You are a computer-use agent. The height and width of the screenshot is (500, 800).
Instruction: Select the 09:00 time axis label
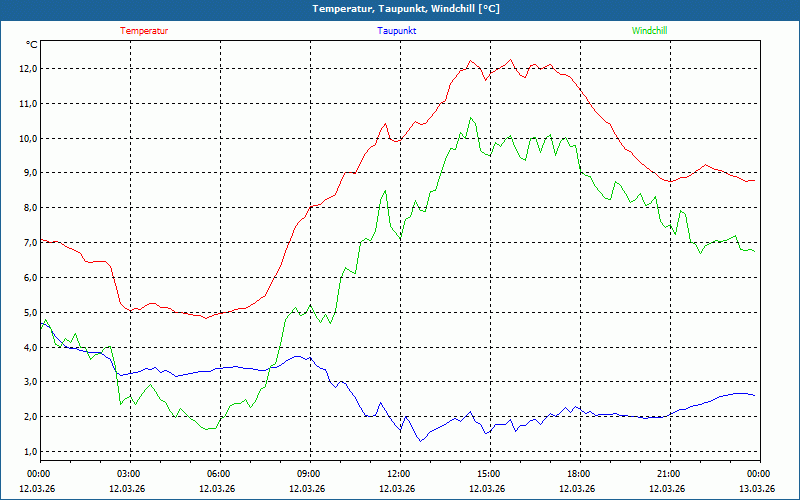pyautogui.click(x=308, y=474)
